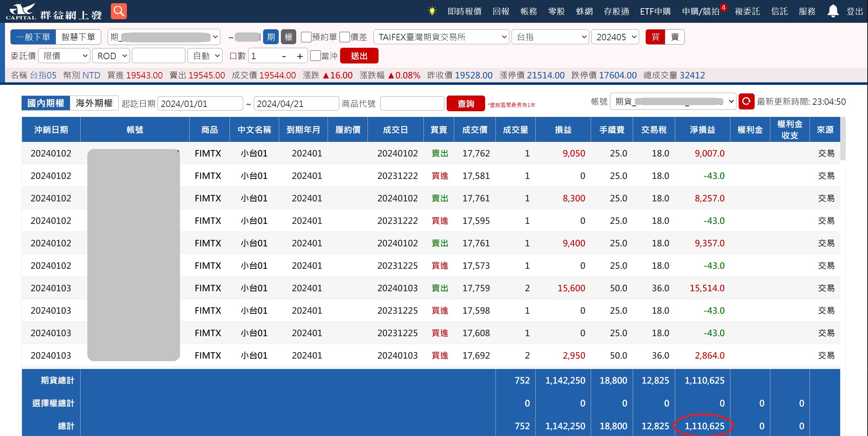Image resolution: width=868 pixels, height=436 pixels.
Task: Open the 回報 menu
Action: (501, 11)
